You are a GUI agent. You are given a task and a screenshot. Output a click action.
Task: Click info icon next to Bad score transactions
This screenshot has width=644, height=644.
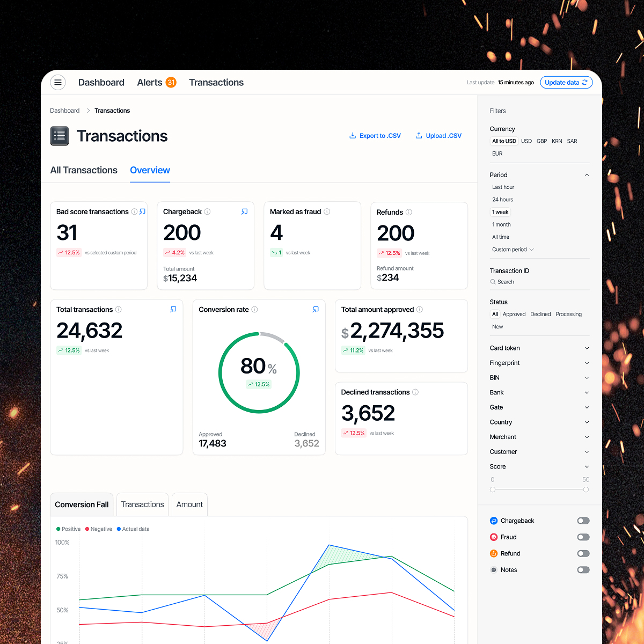(134, 211)
